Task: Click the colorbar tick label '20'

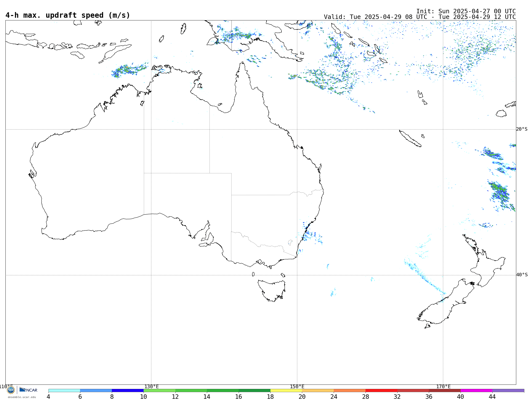Action: (x=302, y=397)
